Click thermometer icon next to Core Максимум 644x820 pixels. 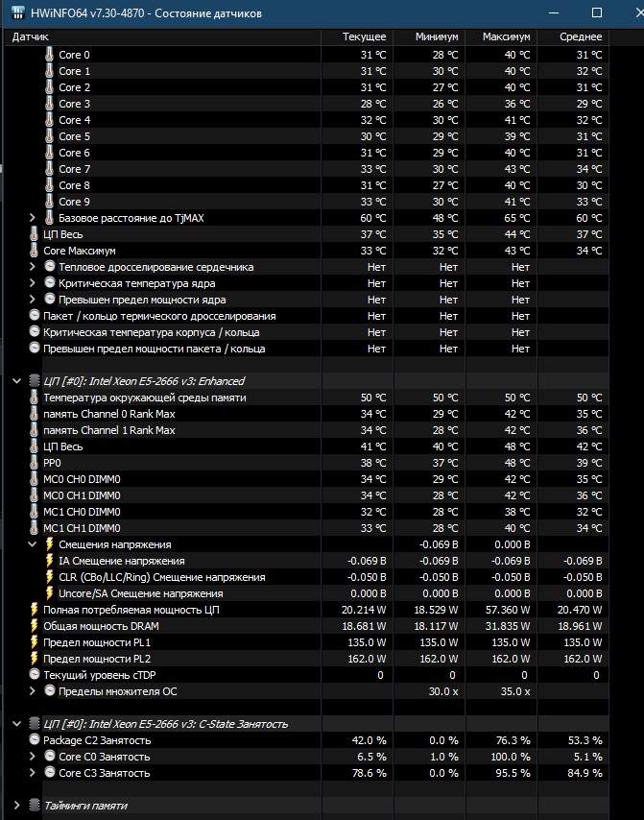pyautogui.click(x=34, y=251)
